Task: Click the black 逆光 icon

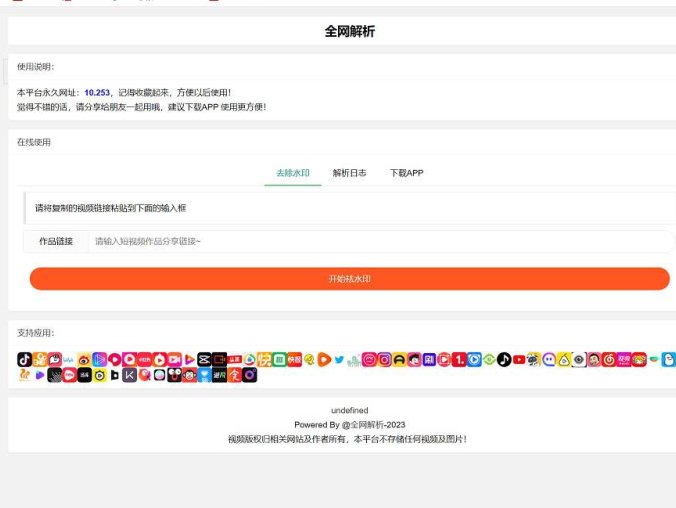Action: [219, 375]
